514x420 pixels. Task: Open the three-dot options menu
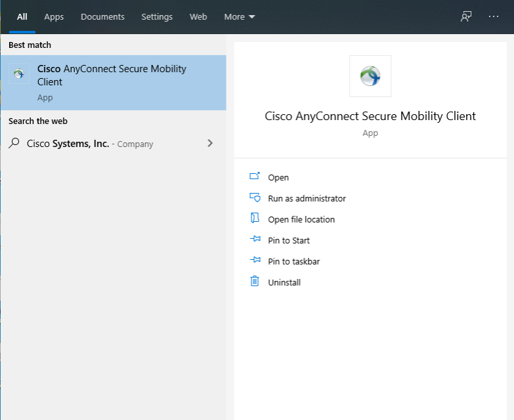pos(494,17)
